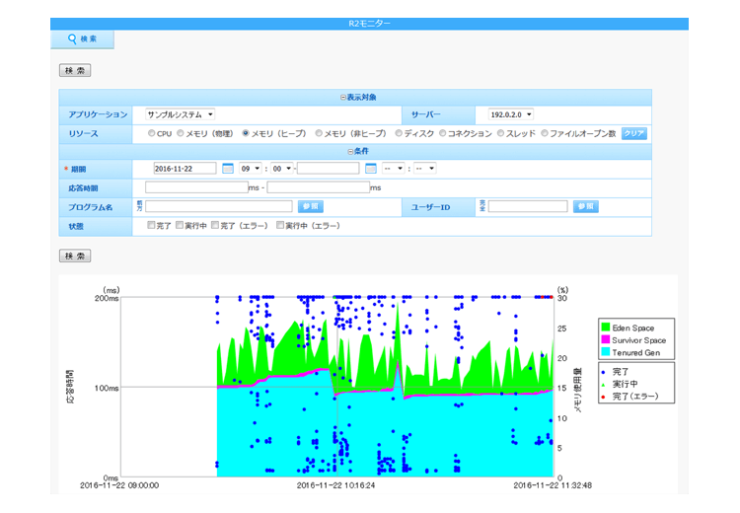Click the empty end date field

coord(328,168)
